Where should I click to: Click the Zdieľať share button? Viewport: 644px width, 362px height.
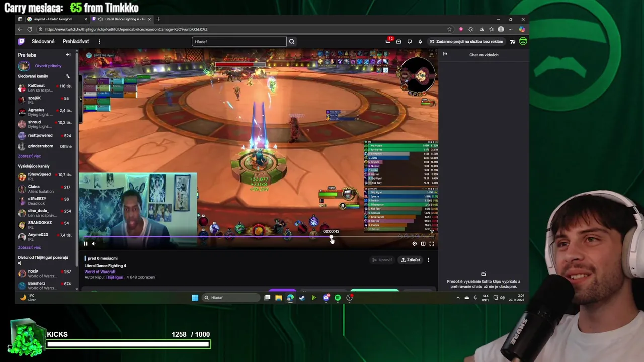coord(411,260)
